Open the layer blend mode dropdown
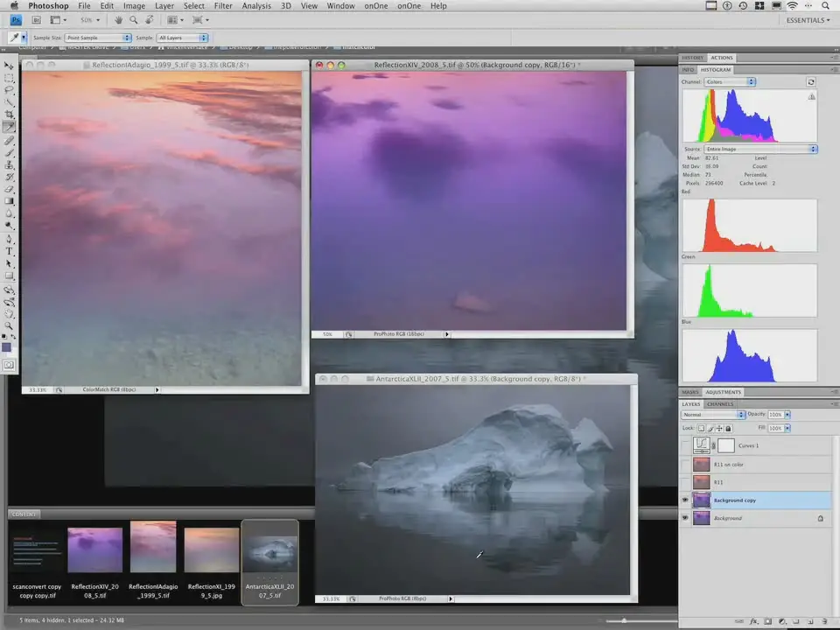Image resolution: width=840 pixels, height=630 pixels. pos(713,415)
